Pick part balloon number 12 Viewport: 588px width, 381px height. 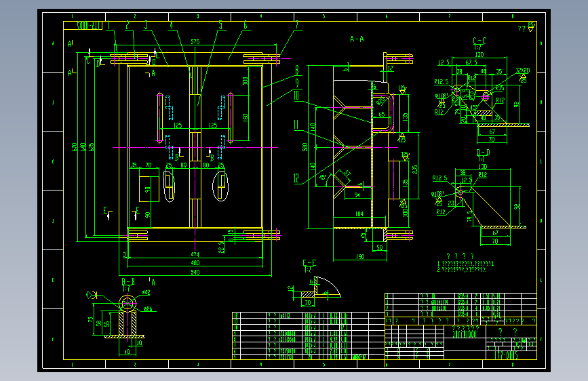click(x=296, y=178)
